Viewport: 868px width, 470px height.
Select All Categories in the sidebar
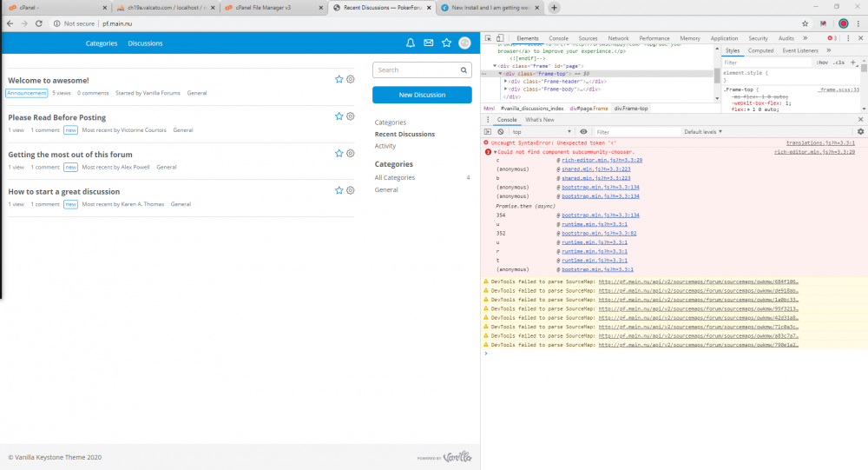point(395,178)
